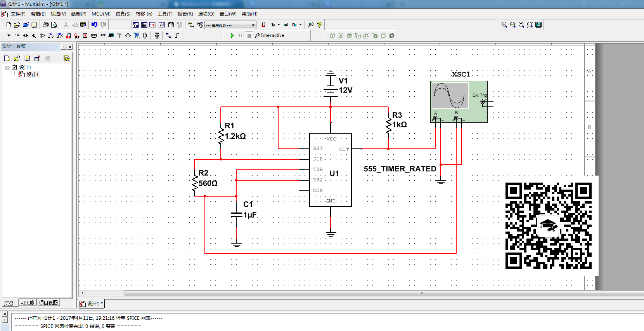Collapse the 设计1 tree node
Viewport: 644px width, 331px height.
coord(7,67)
